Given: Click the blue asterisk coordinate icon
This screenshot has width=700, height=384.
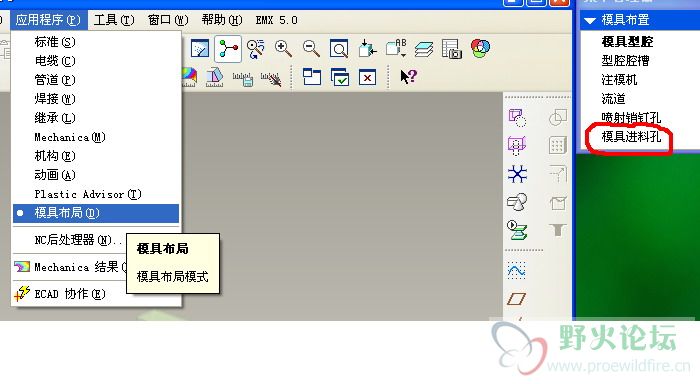Looking at the screenshot, I should pyautogui.click(x=517, y=174).
